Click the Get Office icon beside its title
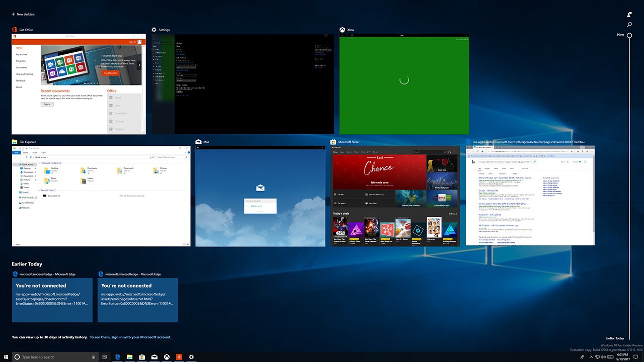 15,30
